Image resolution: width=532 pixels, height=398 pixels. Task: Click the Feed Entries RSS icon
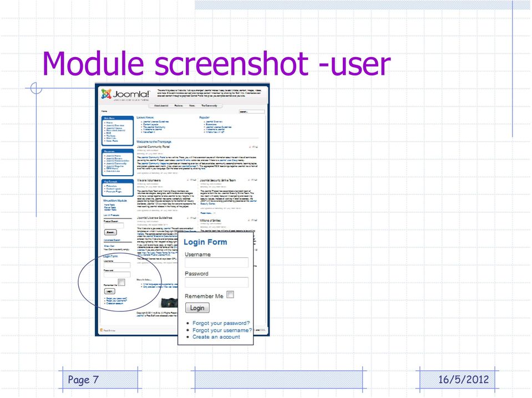[102, 330]
